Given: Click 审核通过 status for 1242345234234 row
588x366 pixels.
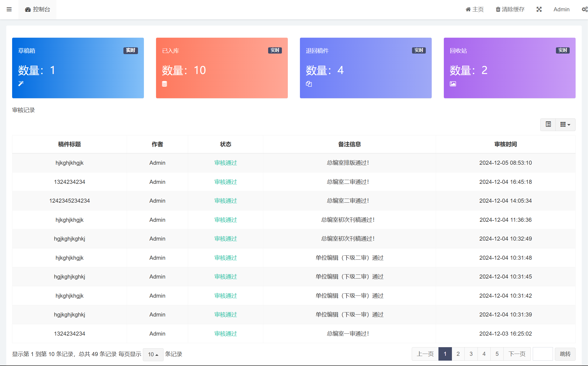Looking at the screenshot, I should tap(226, 201).
